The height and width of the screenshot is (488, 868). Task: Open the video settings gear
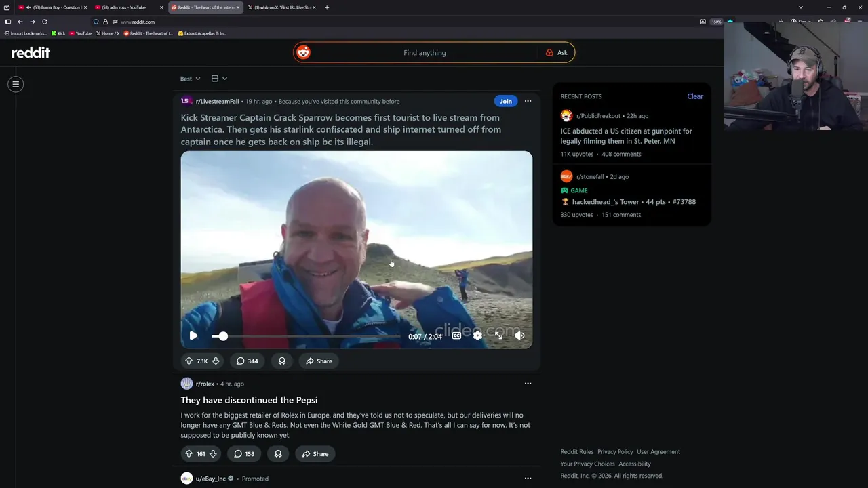point(477,335)
